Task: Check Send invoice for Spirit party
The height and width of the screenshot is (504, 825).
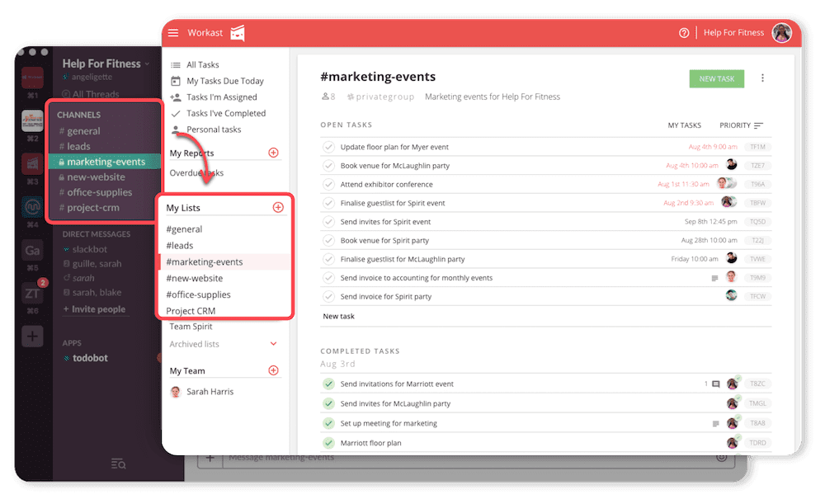Action: coord(328,297)
